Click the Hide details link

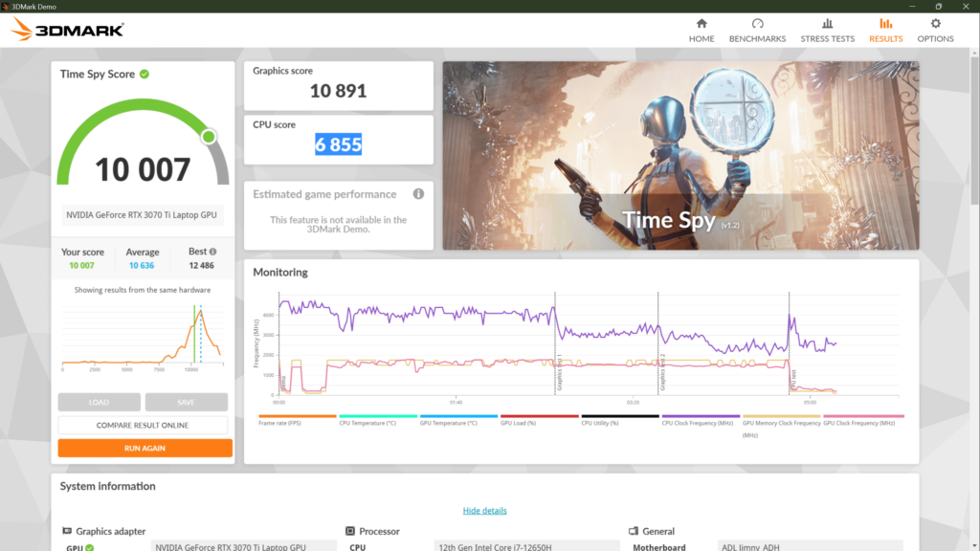point(484,511)
